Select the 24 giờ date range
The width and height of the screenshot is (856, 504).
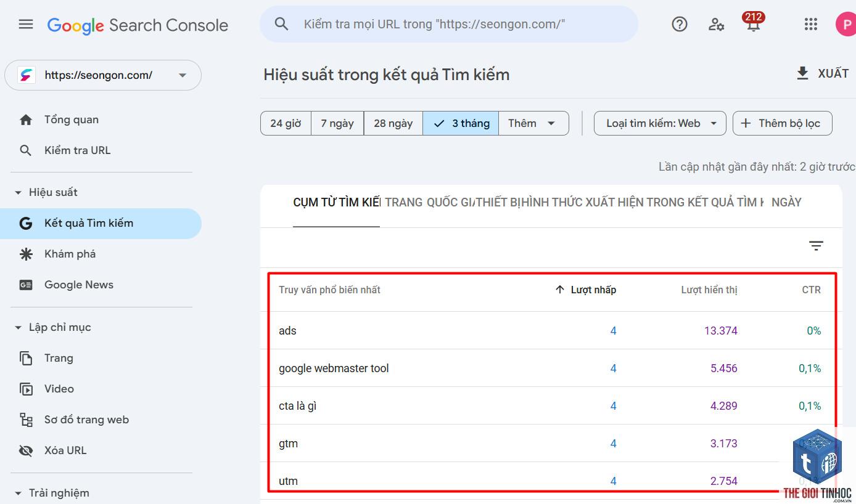(286, 123)
